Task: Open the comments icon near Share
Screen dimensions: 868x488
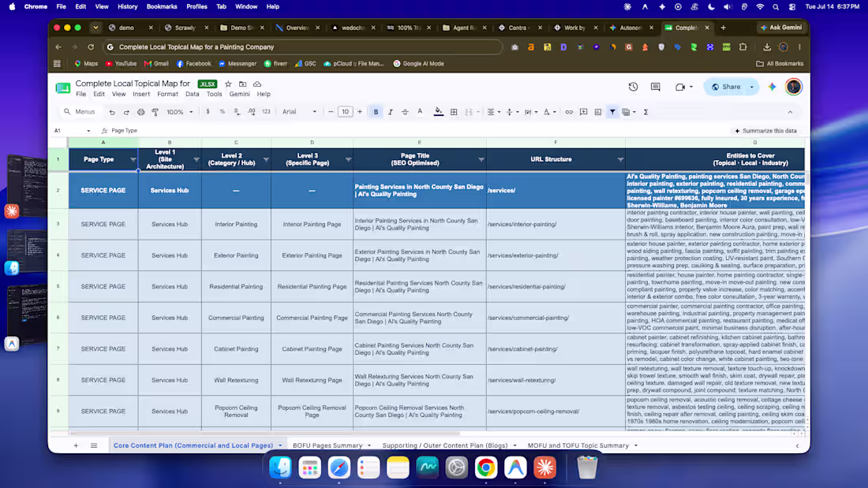Action: point(656,87)
